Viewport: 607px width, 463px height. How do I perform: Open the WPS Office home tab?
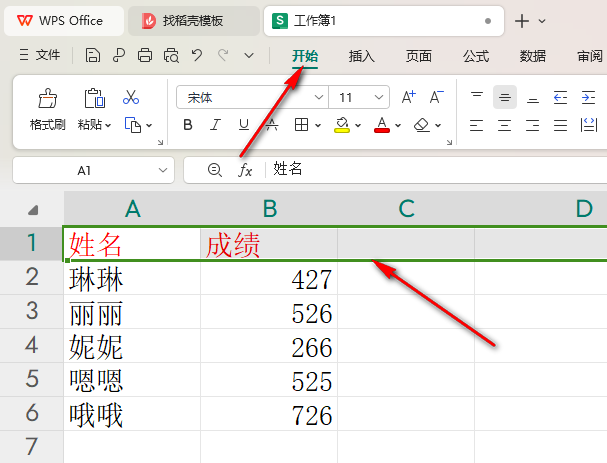pyautogui.click(x=63, y=21)
